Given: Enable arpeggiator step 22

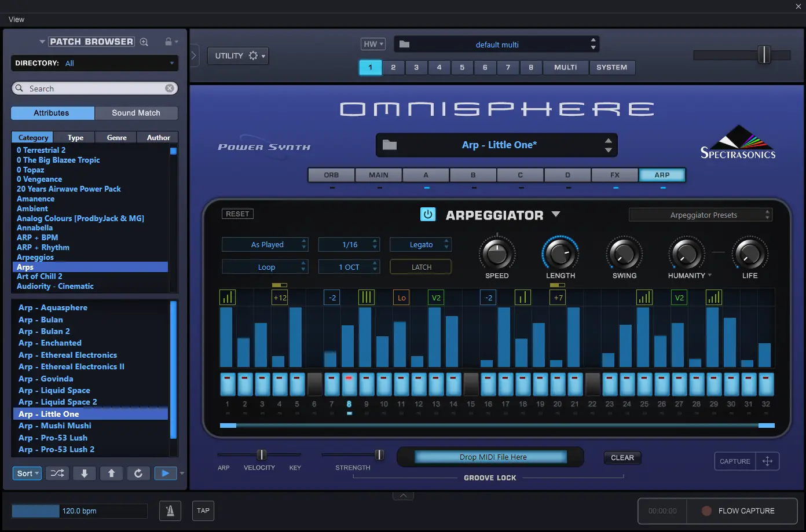Looking at the screenshot, I should tap(592, 384).
